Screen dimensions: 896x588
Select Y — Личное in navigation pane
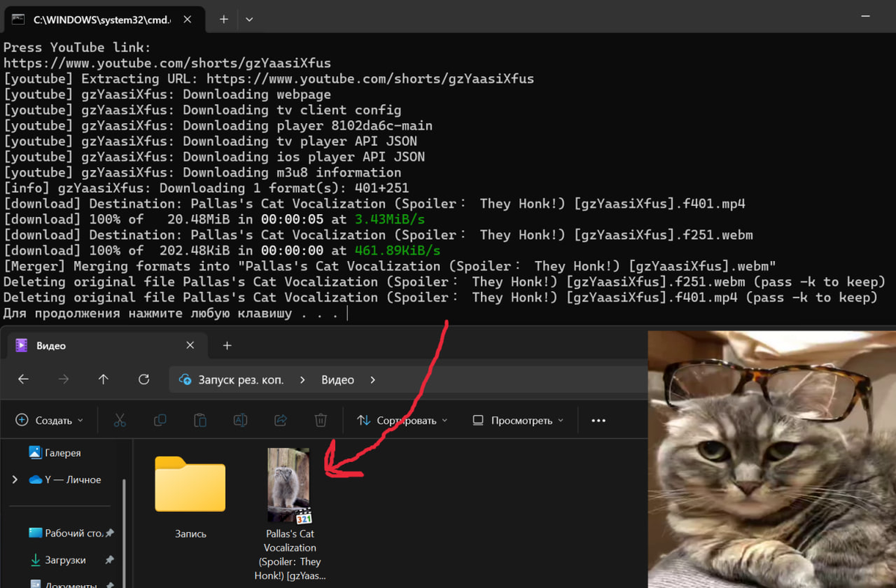click(x=64, y=480)
